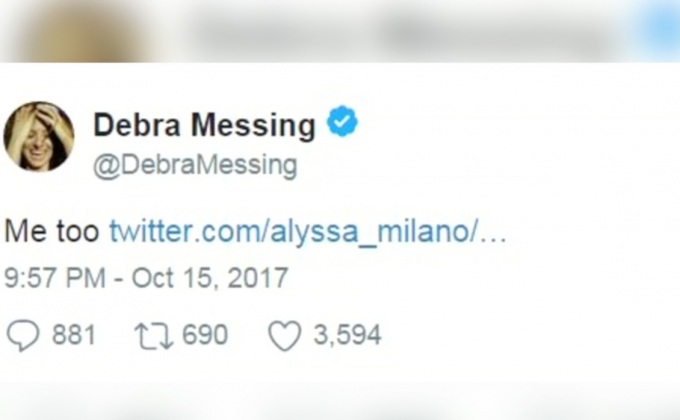Viewport: 680px width, 420px height.
Task: Click the blue verified badge
Action: (342, 121)
